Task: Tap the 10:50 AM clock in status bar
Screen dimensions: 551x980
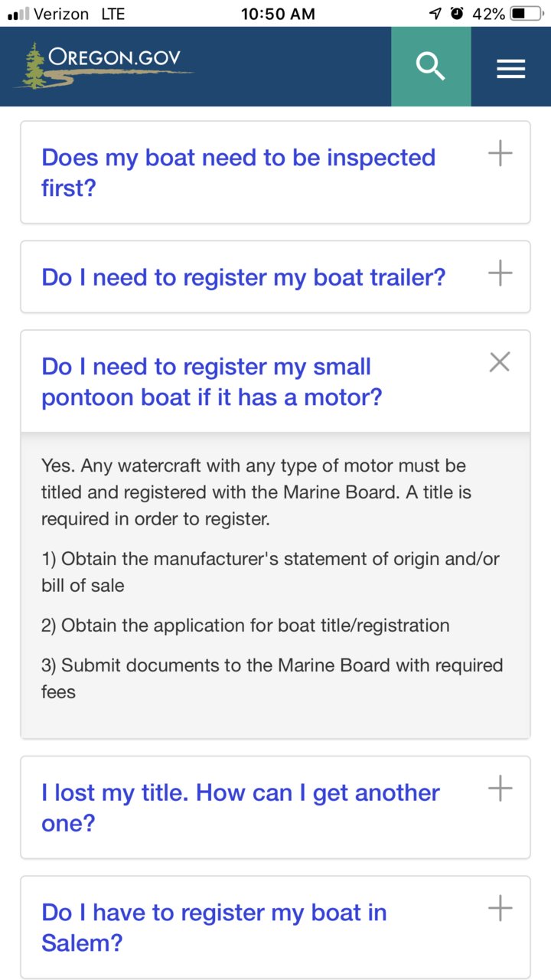Action: tap(277, 14)
